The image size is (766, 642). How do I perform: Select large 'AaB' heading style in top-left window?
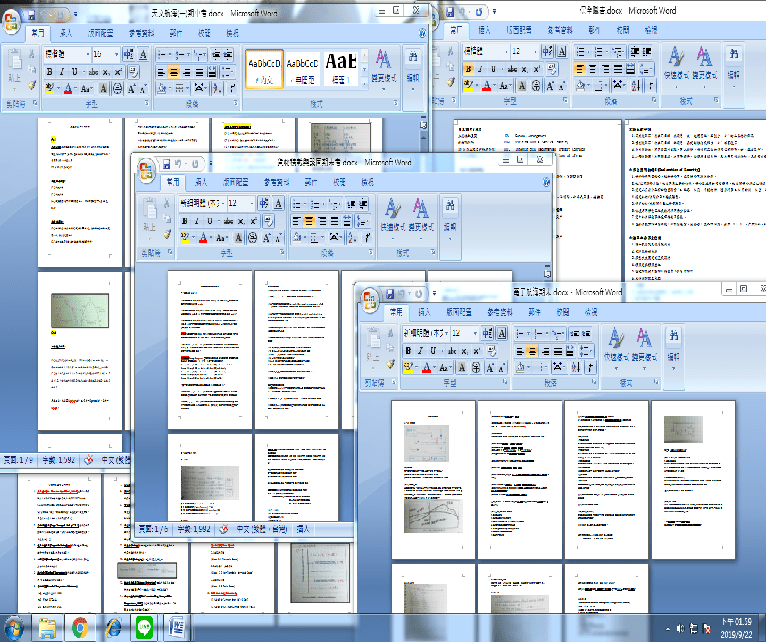(340, 69)
